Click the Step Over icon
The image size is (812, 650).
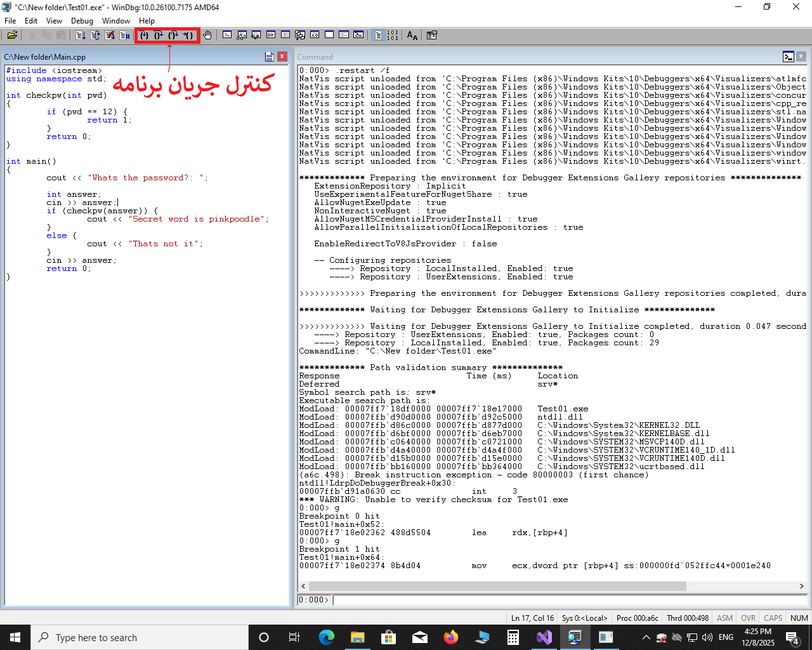click(159, 36)
